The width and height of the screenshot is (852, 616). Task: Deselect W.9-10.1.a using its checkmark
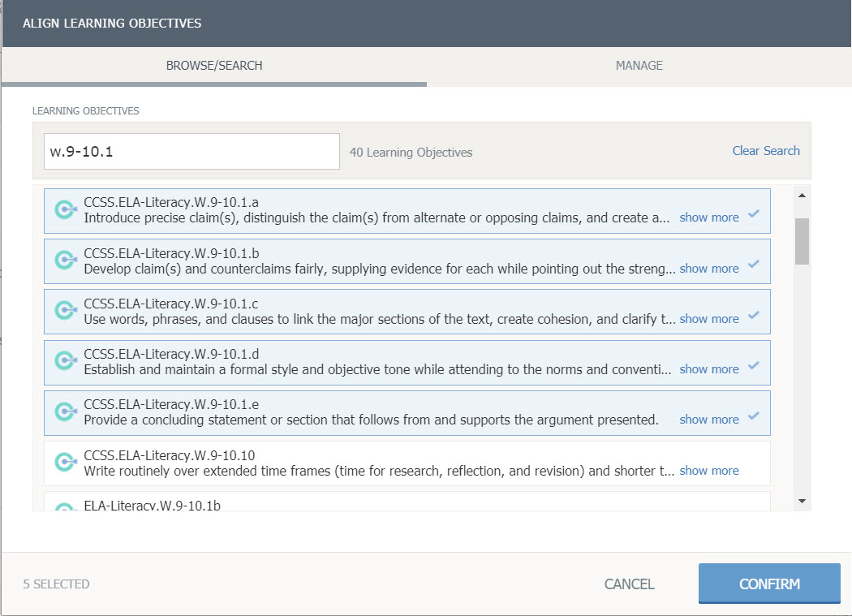tap(754, 214)
